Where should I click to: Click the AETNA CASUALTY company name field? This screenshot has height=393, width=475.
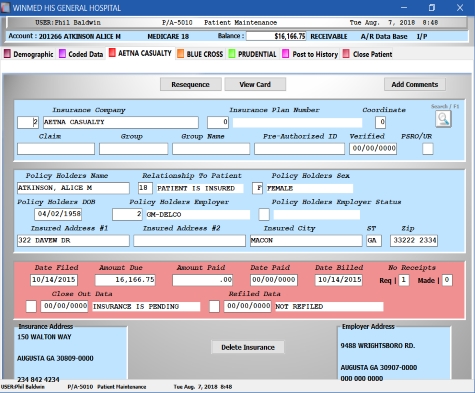[121, 122]
